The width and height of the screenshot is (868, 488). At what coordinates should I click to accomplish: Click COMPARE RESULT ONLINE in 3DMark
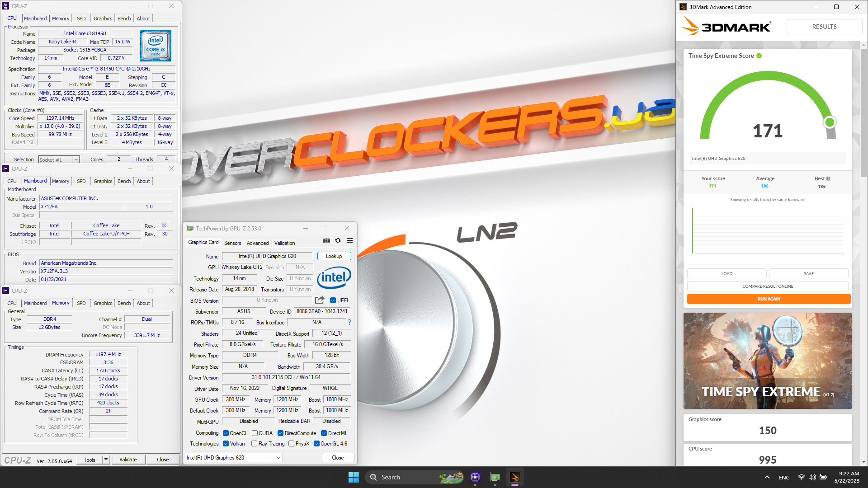768,286
